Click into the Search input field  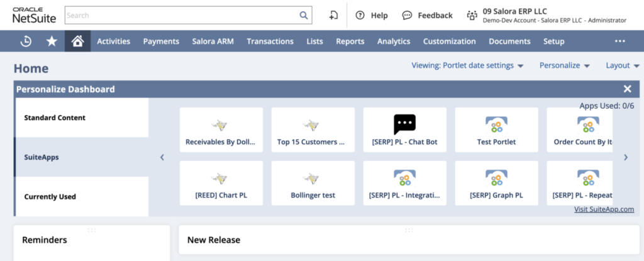pos(179,15)
